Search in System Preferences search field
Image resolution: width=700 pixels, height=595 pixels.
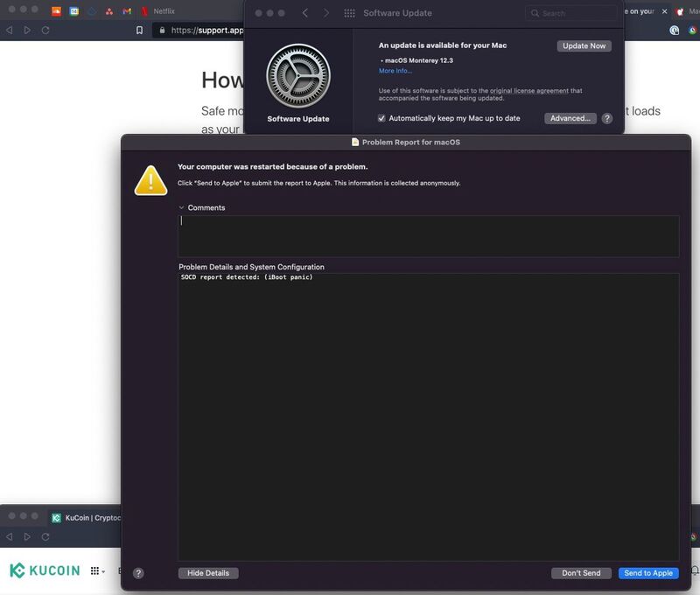click(x=570, y=13)
